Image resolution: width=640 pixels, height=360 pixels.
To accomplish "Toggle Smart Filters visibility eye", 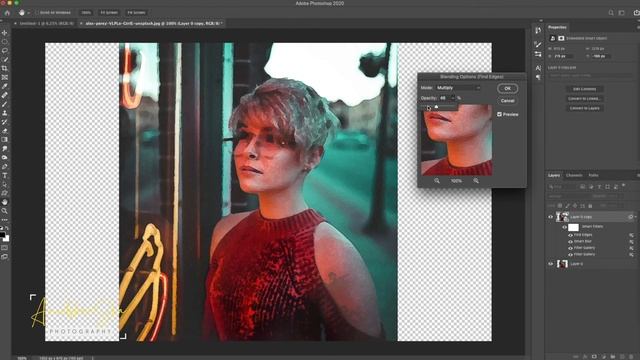I will pos(564,227).
